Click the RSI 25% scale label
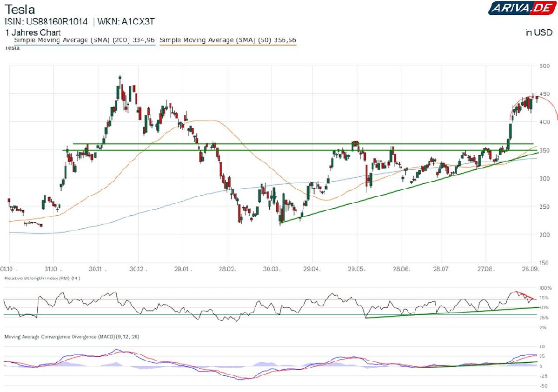 coord(544,318)
